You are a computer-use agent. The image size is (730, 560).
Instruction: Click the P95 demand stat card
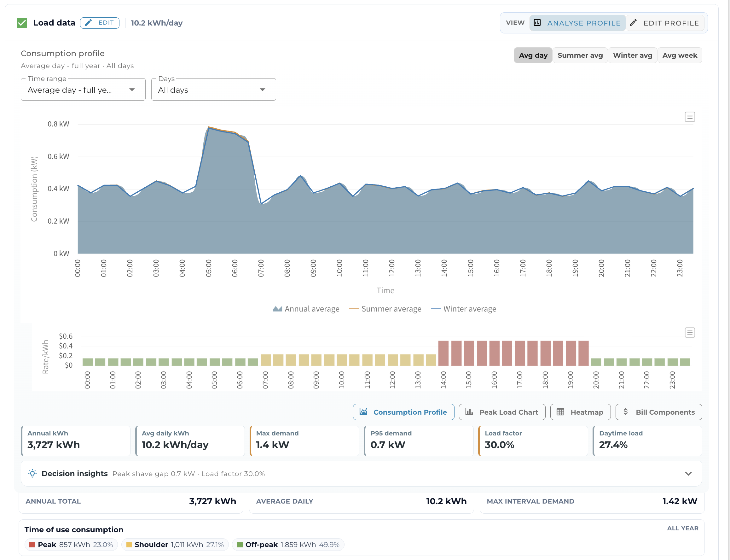pos(419,441)
